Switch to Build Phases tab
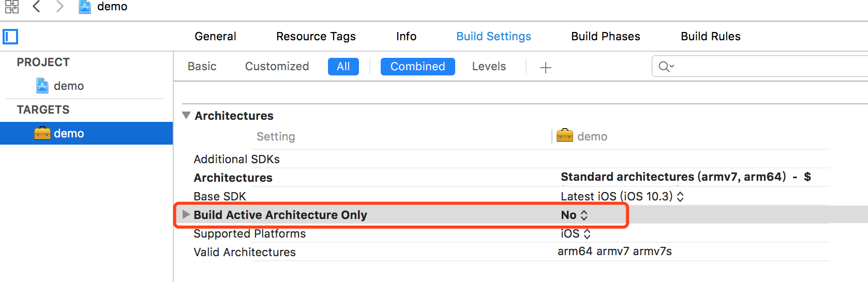This screenshot has width=868, height=282. tap(606, 36)
